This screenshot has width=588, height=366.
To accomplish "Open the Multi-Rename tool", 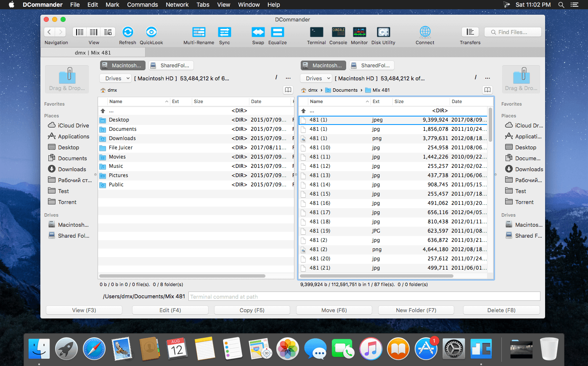I will pos(199,32).
